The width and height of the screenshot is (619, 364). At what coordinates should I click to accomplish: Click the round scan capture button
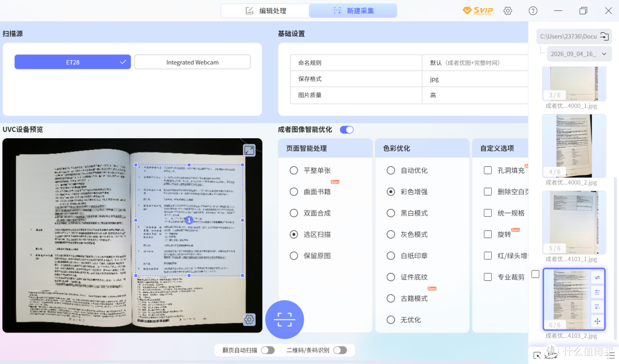tap(284, 319)
